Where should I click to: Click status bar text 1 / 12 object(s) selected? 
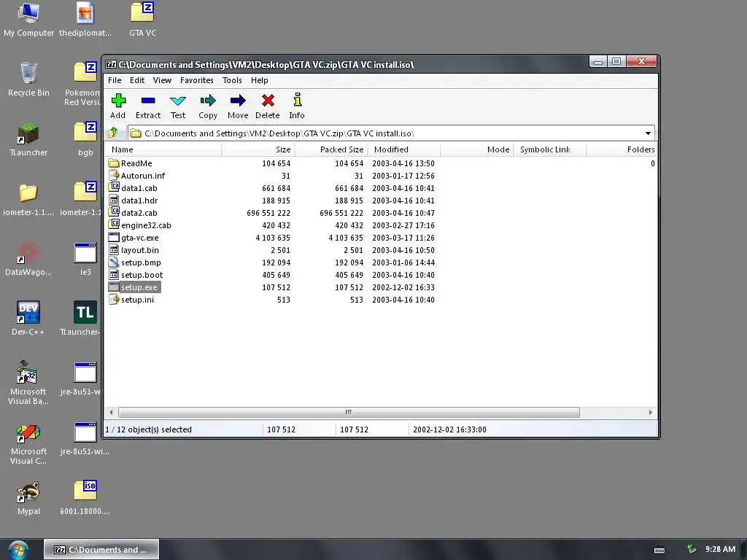[x=148, y=429]
